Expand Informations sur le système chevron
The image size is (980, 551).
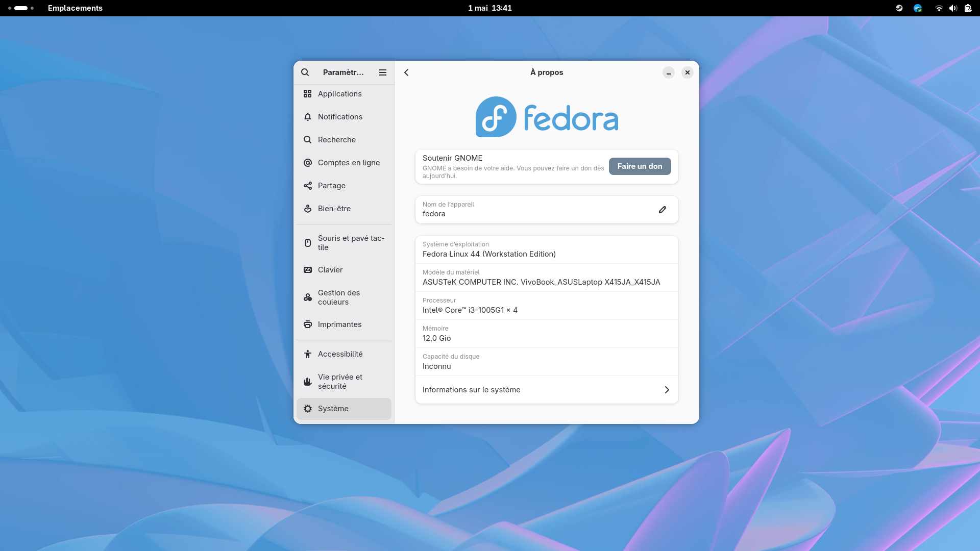click(x=667, y=390)
